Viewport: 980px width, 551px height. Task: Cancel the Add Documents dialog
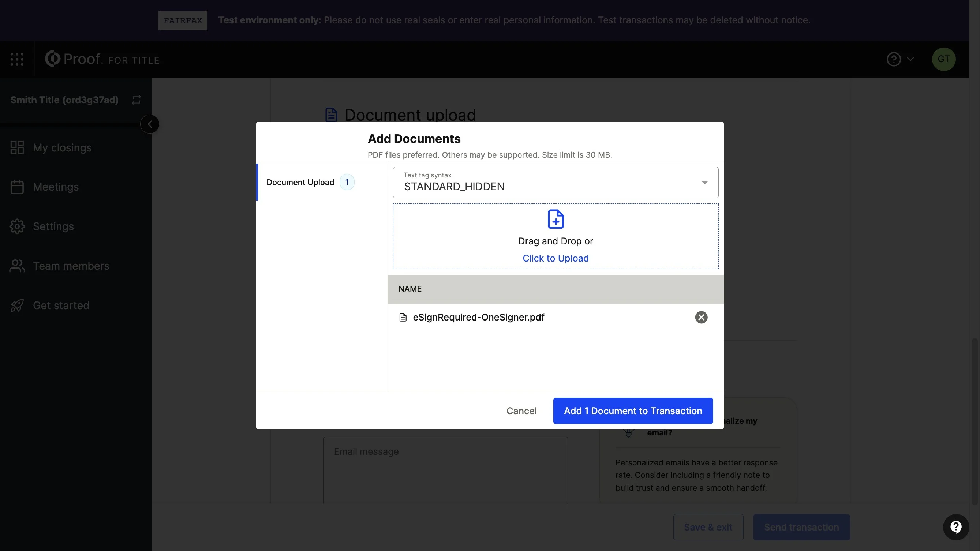coord(521,411)
